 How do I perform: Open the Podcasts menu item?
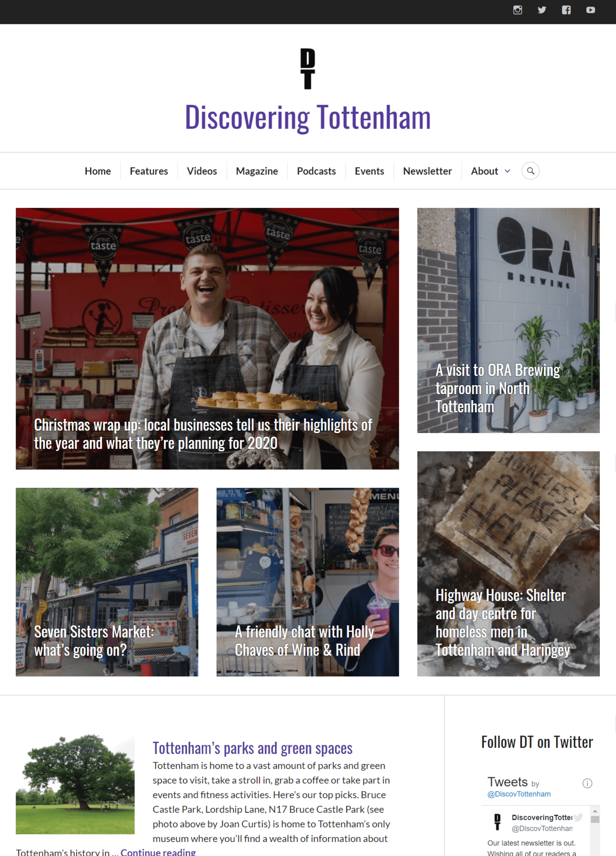(x=316, y=171)
